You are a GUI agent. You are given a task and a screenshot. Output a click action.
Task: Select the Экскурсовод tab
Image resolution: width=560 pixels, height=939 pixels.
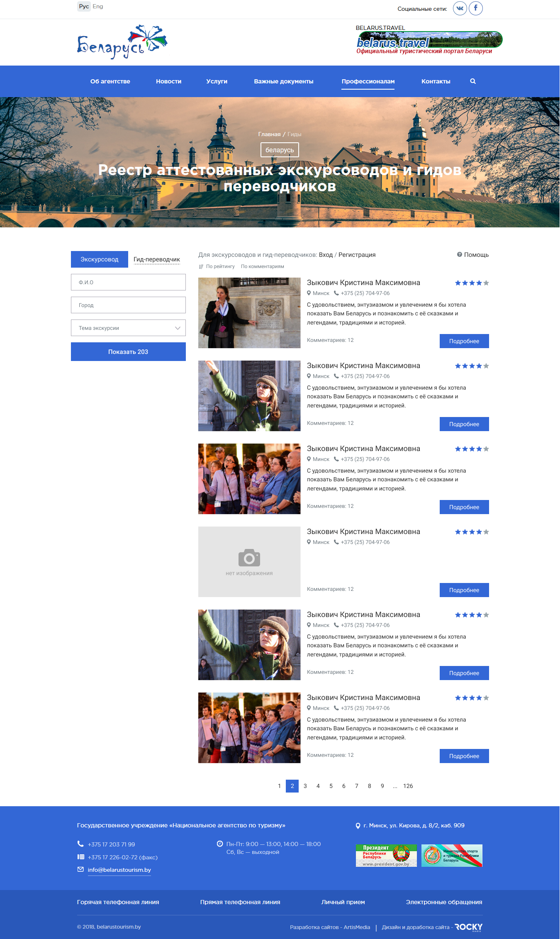tap(100, 259)
